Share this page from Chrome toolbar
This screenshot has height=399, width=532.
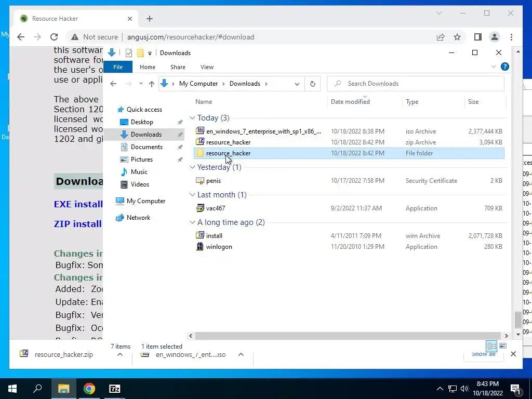pyautogui.click(x=441, y=37)
